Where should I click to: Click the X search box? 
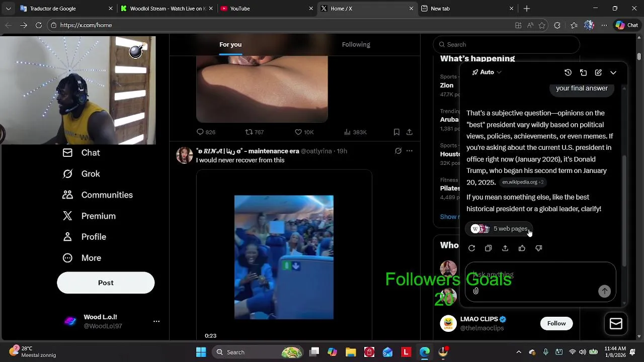coord(506,45)
